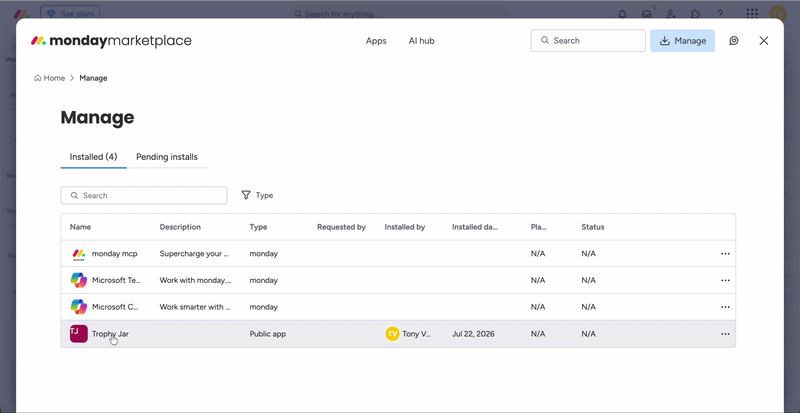800x413 pixels.
Task: Click the Name column header
Action: click(81, 227)
